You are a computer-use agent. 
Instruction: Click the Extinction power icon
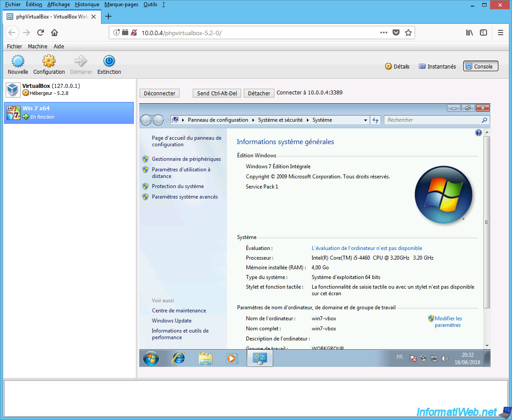(x=109, y=61)
